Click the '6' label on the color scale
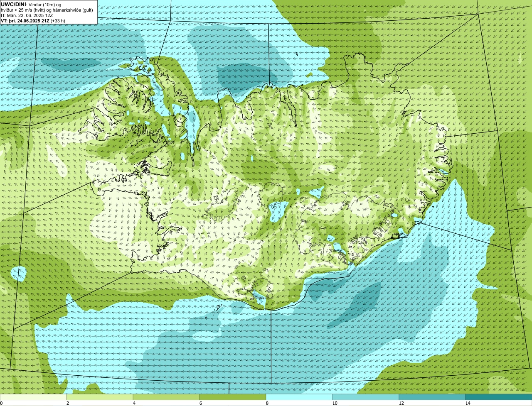This screenshot has width=532, height=406. point(200,403)
